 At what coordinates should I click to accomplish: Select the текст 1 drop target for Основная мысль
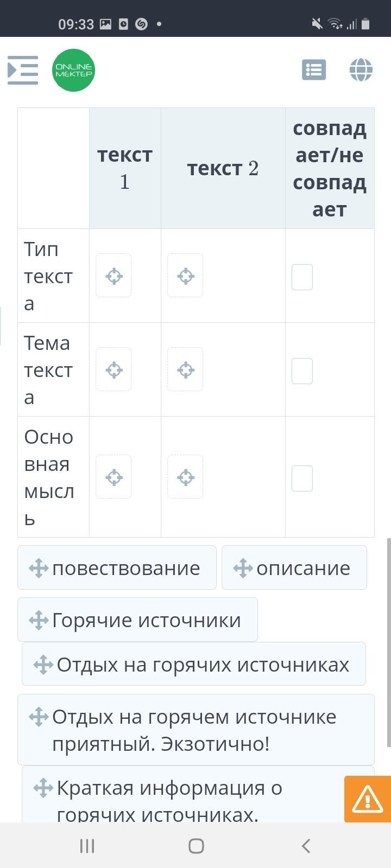(113, 477)
